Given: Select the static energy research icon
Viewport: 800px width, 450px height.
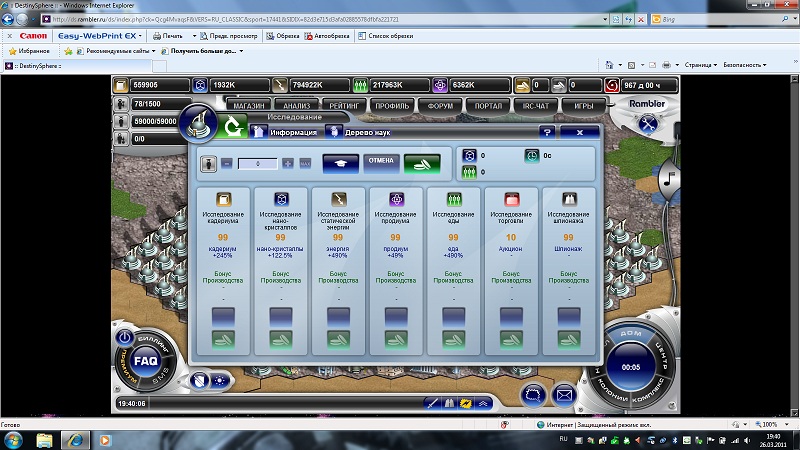Looking at the screenshot, I should 339,198.
